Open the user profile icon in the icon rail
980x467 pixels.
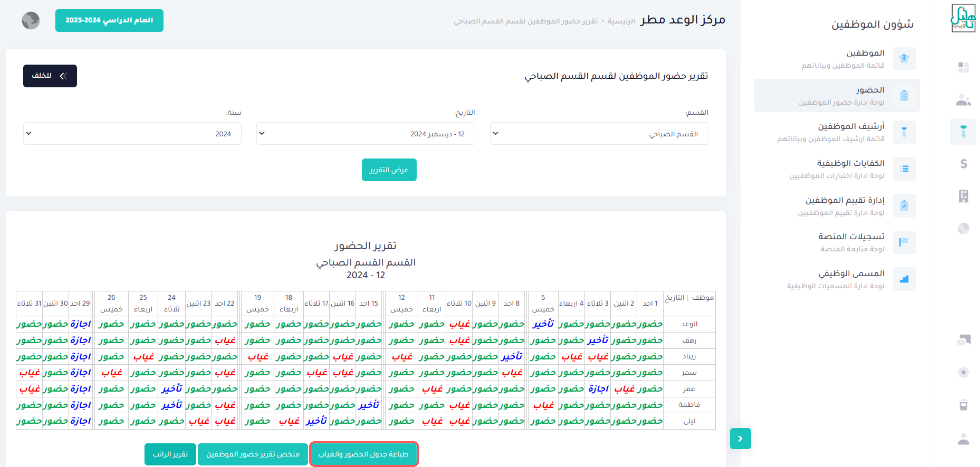click(963, 439)
